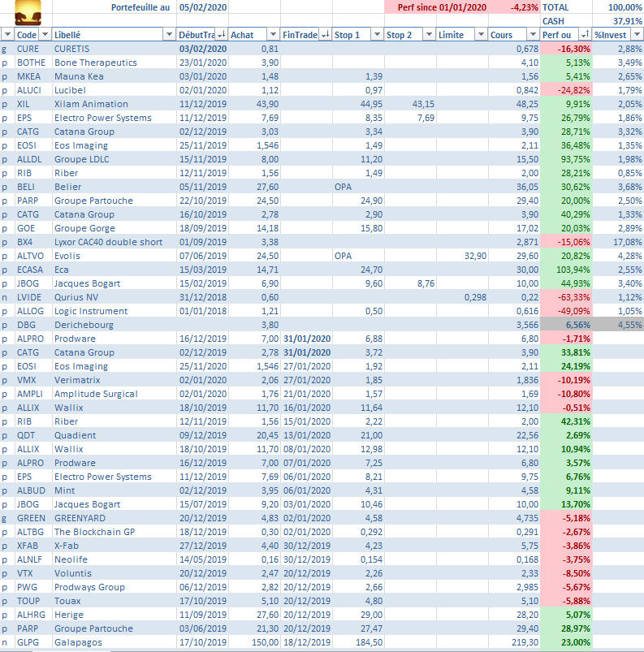Image resolution: width=644 pixels, height=652 pixels.
Task: Open the FinTrade sorted filter dropdown
Action: [326, 35]
